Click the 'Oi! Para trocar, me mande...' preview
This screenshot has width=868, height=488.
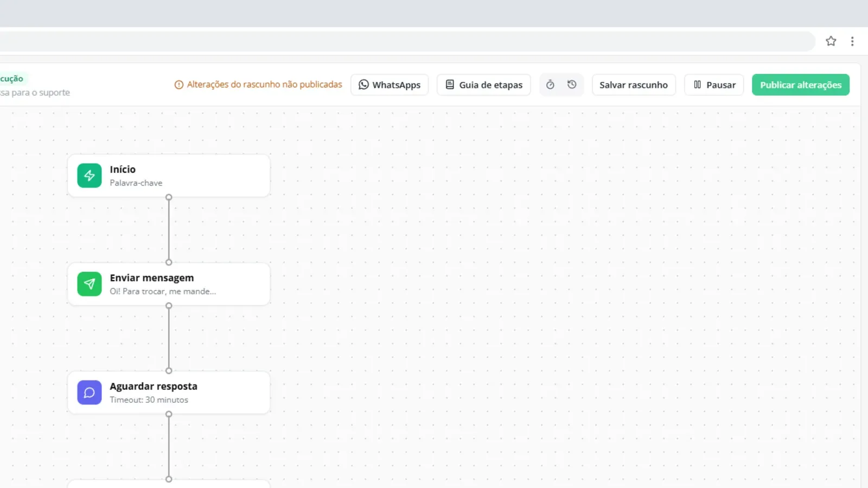(x=163, y=292)
